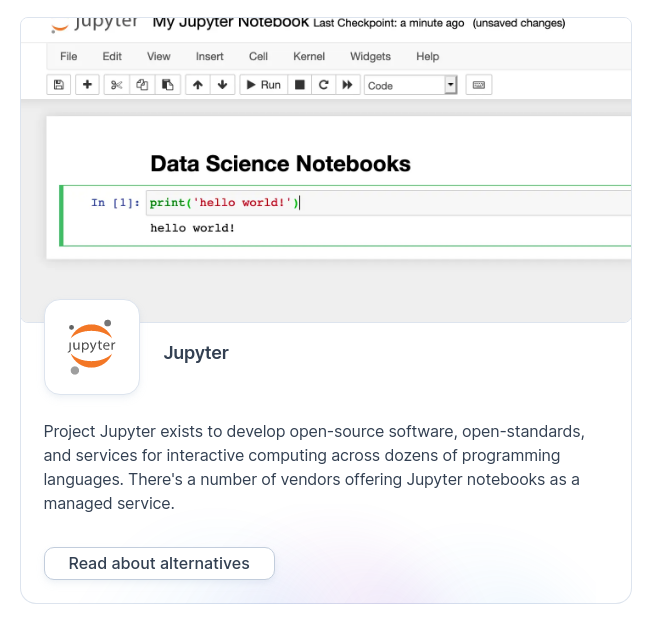The width and height of the screenshot is (647, 619).
Task: Open the command palette keyboard icon
Action: coord(479,85)
